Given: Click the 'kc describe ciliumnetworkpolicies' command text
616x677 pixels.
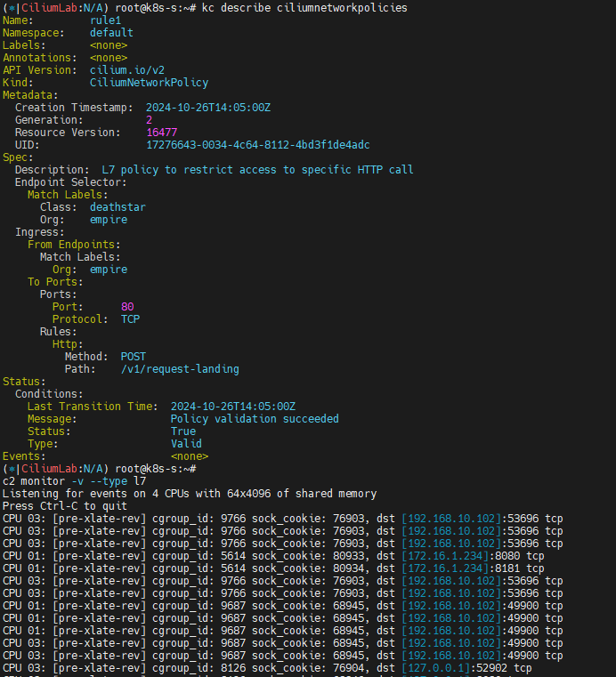Looking at the screenshot, I should 305,8.
